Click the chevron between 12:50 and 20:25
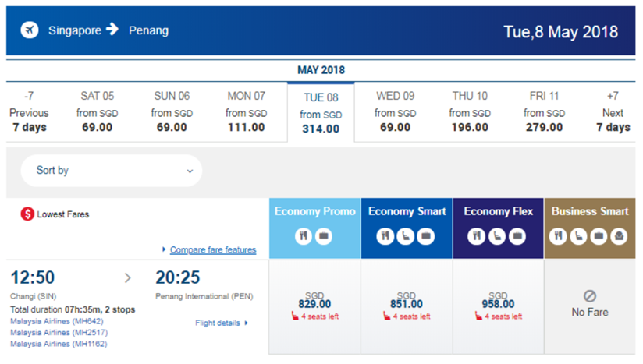The width and height of the screenshot is (643, 364). (x=128, y=278)
